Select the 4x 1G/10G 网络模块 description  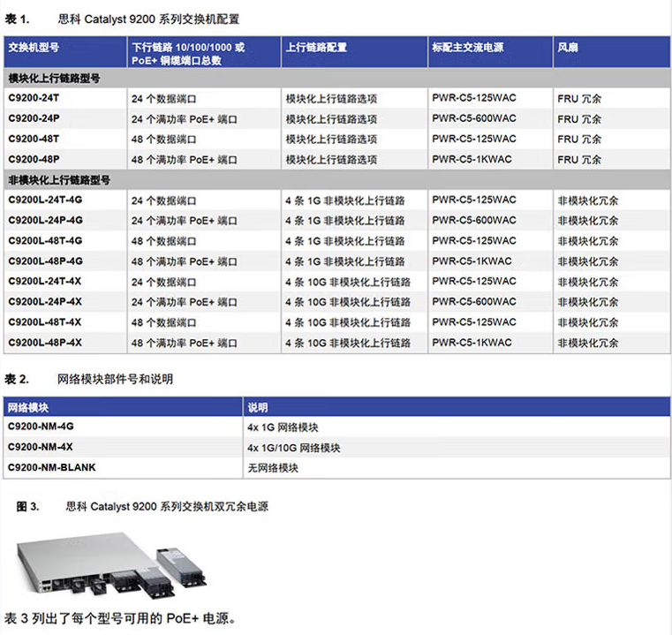[294, 447]
